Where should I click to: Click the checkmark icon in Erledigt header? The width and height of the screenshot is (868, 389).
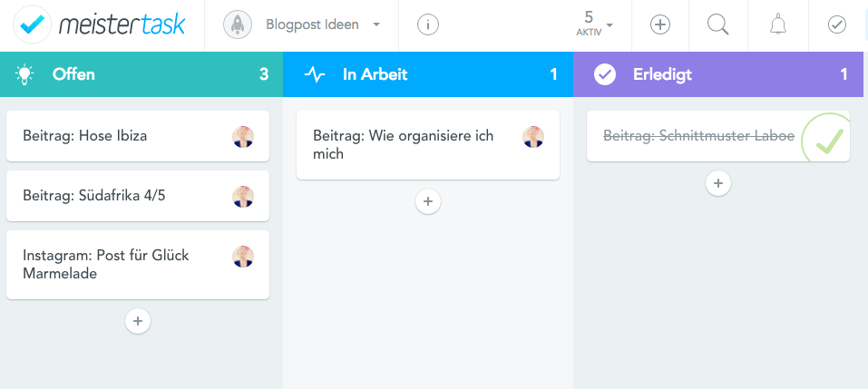[605, 74]
